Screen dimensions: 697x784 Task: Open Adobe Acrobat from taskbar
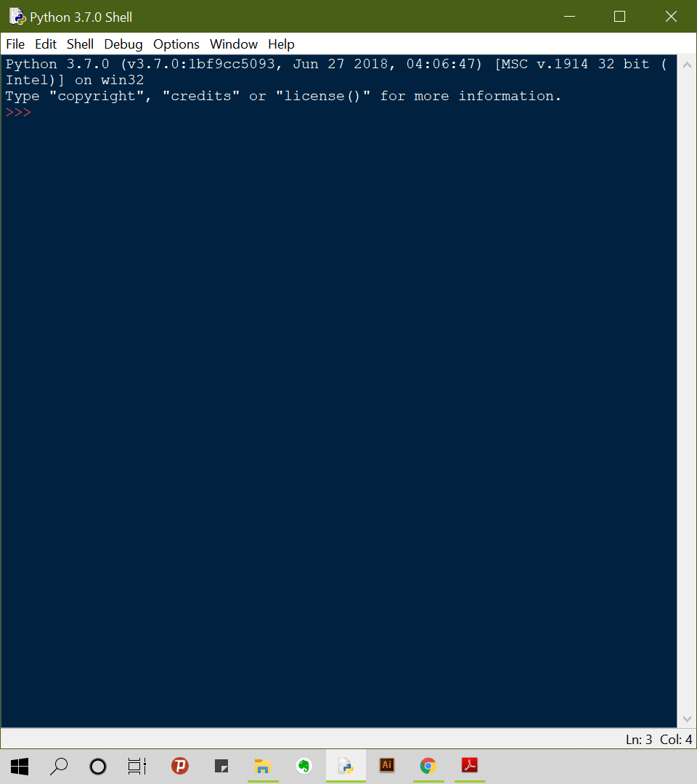[470, 765]
